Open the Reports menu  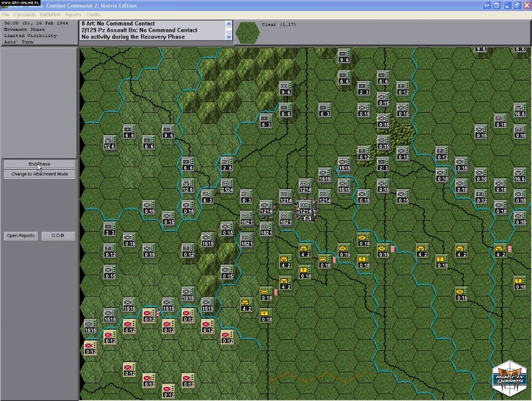(73, 14)
